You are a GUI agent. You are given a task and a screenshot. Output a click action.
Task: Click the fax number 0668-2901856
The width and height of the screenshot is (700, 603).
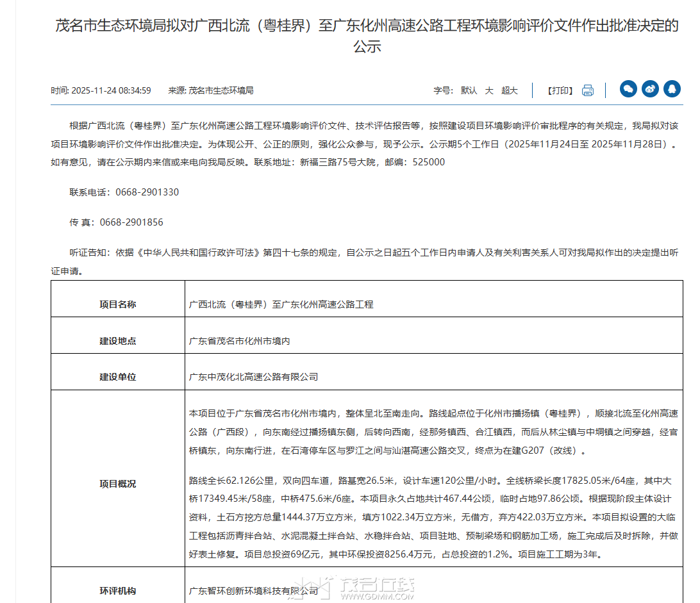tap(131, 222)
